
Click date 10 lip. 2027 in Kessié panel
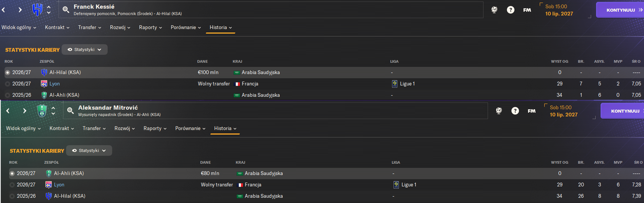coord(558,13)
